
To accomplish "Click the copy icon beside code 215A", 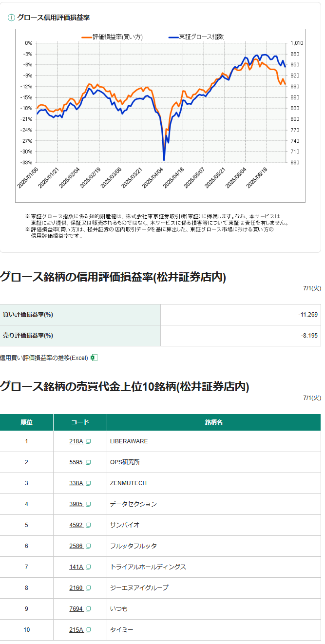I will (88, 630).
